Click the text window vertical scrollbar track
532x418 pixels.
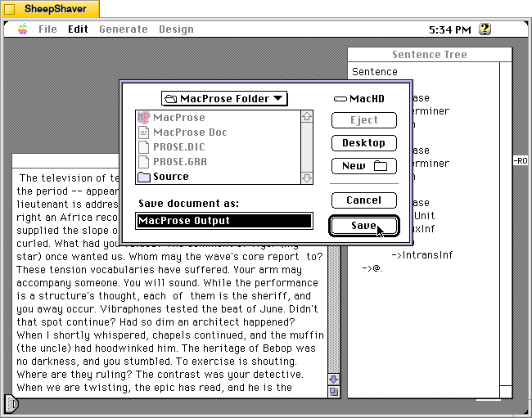pos(334,308)
